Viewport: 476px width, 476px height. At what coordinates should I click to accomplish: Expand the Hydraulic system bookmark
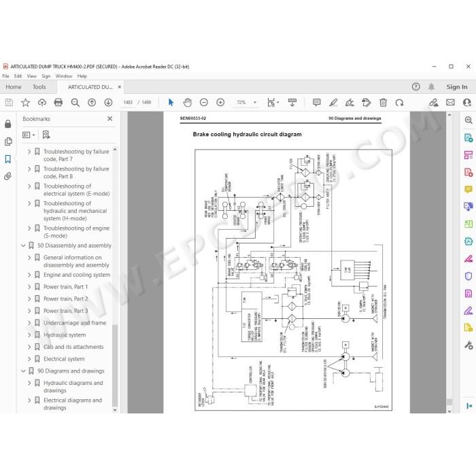click(x=29, y=335)
